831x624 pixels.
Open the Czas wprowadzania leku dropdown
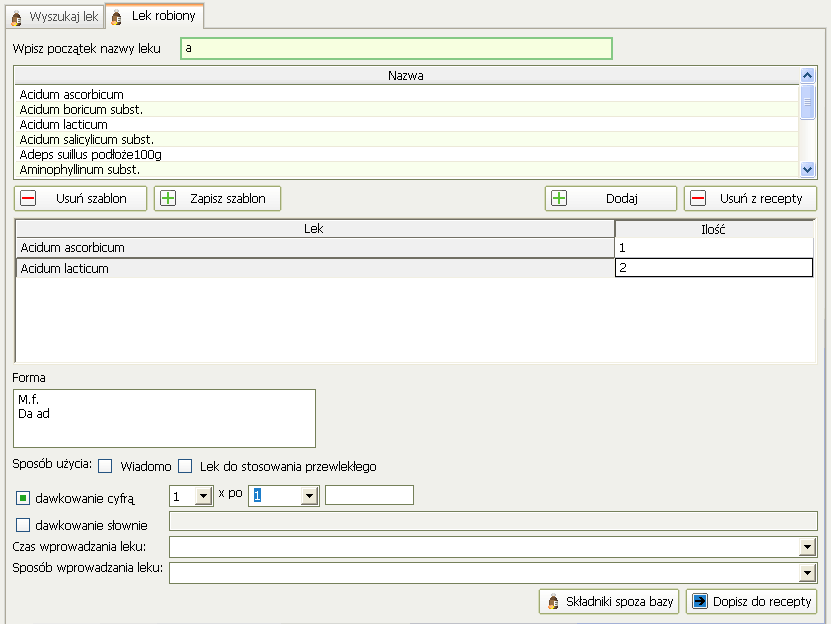807,547
